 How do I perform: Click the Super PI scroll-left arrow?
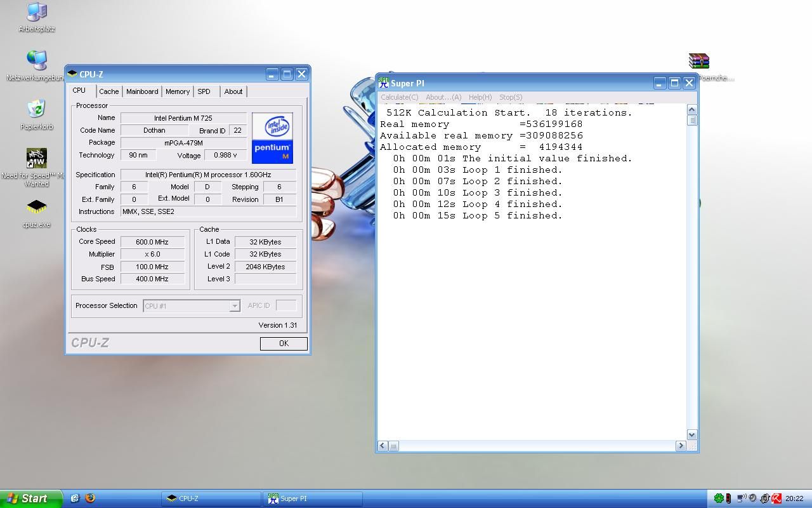click(383, 446)
